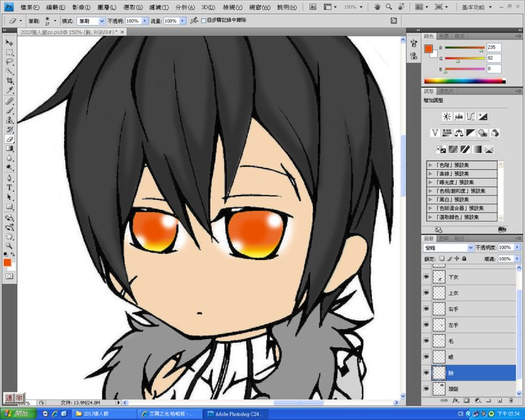Open the 影像(I) menu
Screen dimensions: 525x420
81,7
